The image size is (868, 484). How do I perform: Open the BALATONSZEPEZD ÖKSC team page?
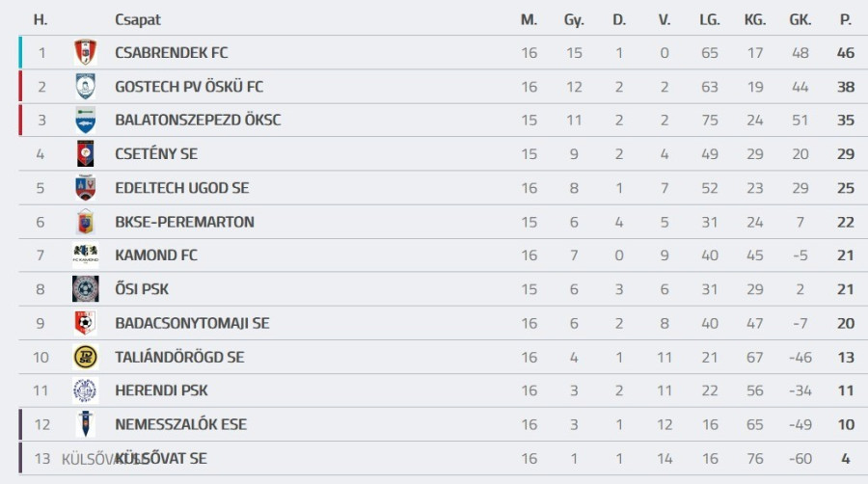198,121
